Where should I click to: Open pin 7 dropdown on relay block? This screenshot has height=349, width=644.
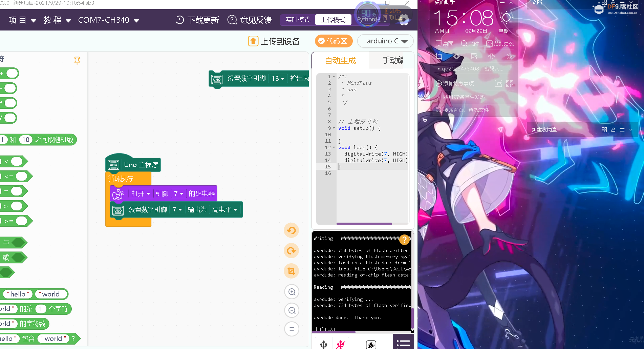pyautogui.click(x=178, y=193)
